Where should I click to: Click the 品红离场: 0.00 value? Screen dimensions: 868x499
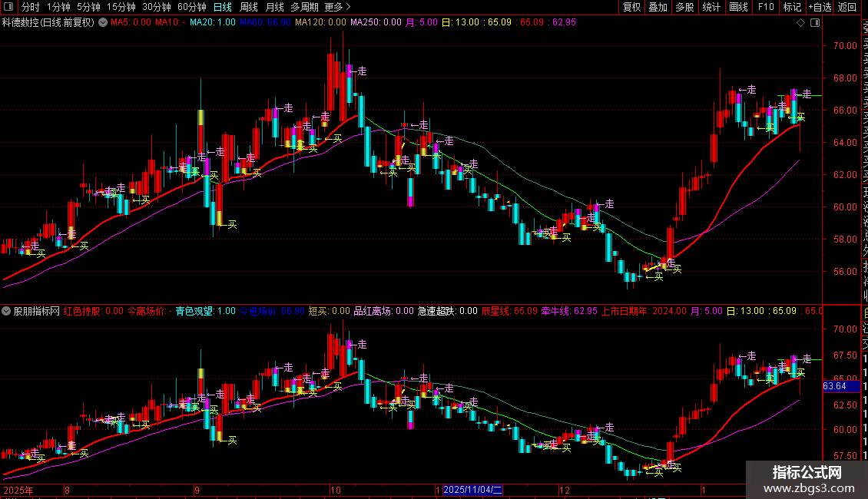point(383,311)
